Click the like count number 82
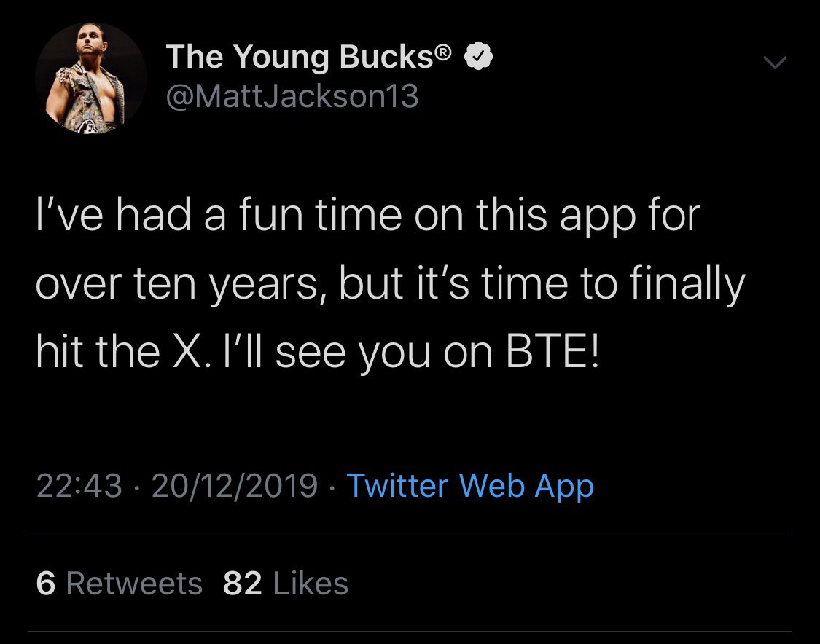Image resolution: width=820 pixels, height=644 pixels. tap(242, 584)
